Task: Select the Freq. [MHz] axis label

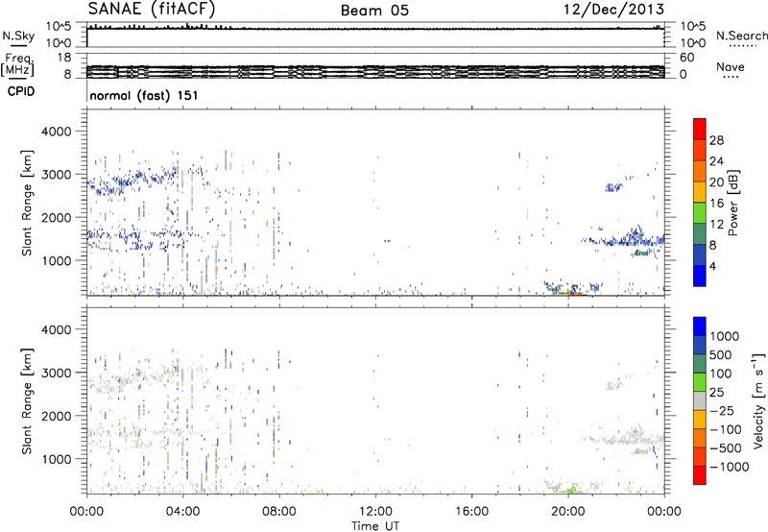Action: tap(18, 64)
